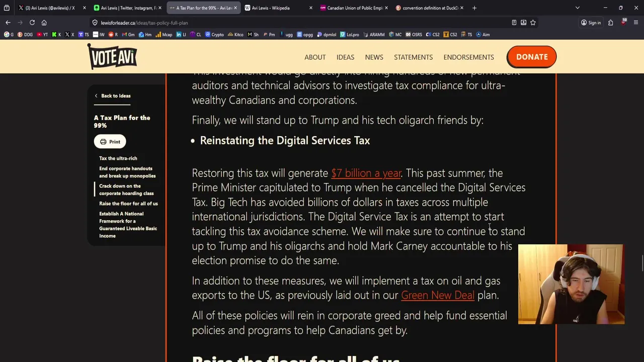
Task: Open the Mcap bookmark
Action: 164,35
